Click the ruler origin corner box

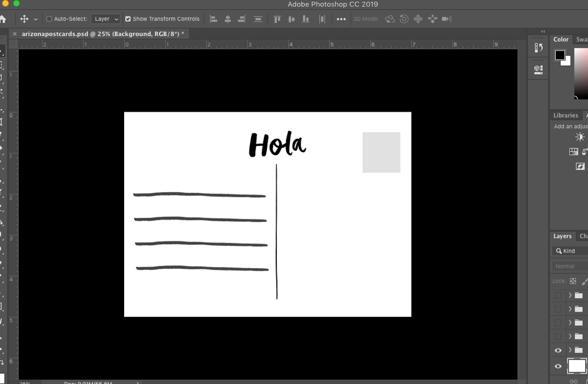14,44
